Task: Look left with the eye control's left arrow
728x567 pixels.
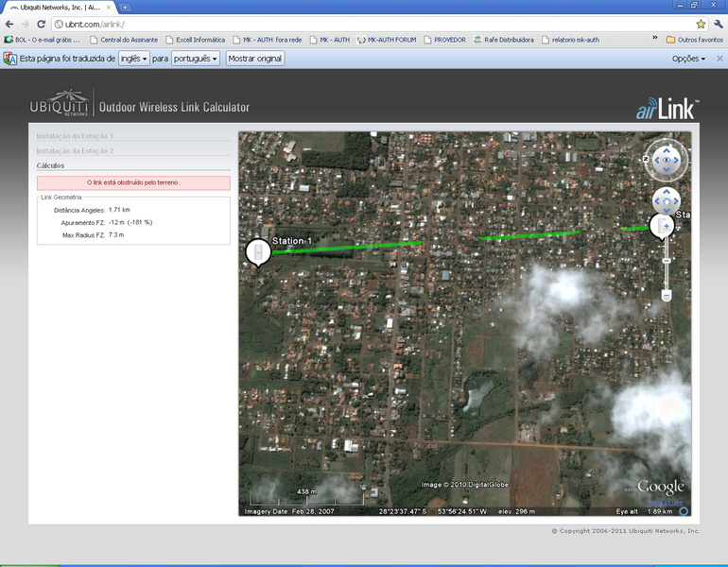Action: (x=656, y=160)
